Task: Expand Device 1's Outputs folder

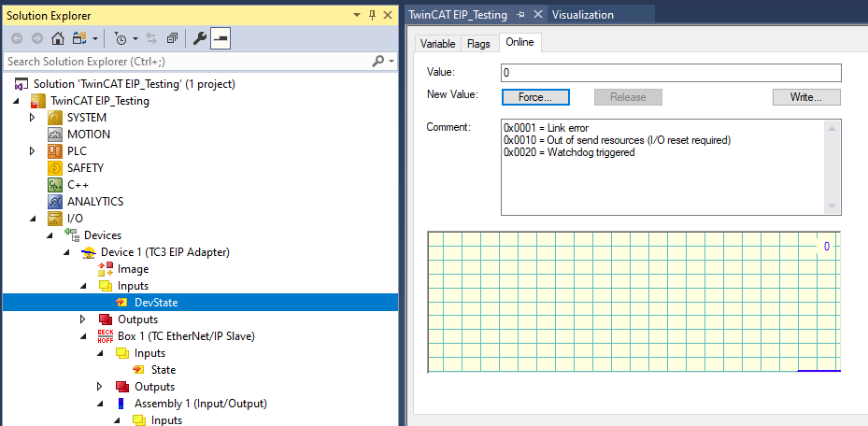Action: click(82, 319)
